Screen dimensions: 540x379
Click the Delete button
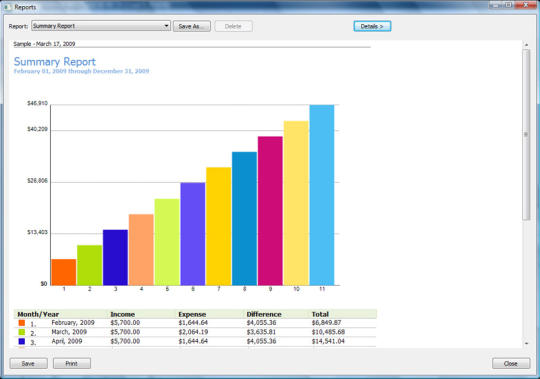(233, 27)
